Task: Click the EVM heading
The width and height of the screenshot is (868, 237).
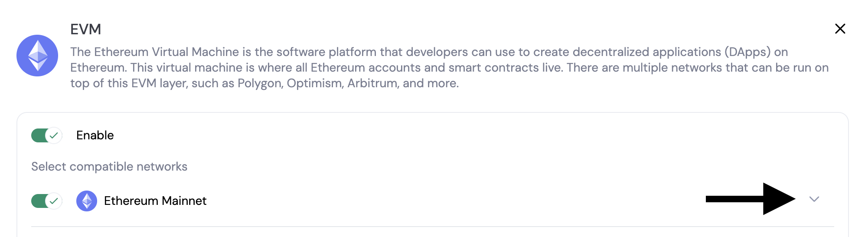Action: click(x=86, y=29)
